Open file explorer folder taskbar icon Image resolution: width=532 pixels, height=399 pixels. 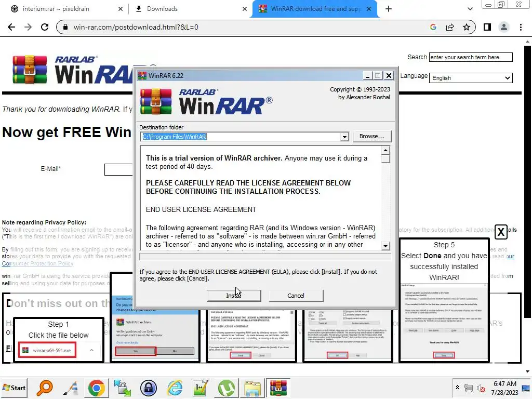pyautogui.click(x=252, y=388)
